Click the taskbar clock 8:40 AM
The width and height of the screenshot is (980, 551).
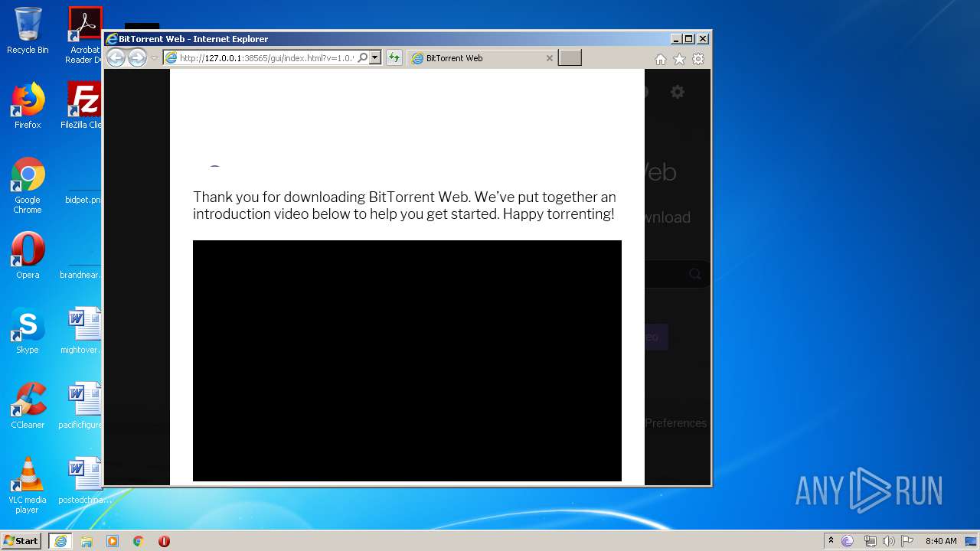pos(941,541)
